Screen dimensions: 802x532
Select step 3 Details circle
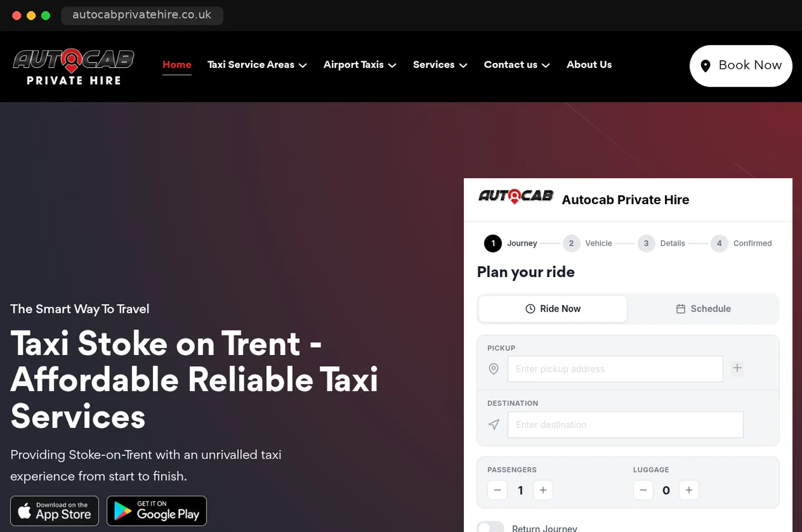pos(646,243)
